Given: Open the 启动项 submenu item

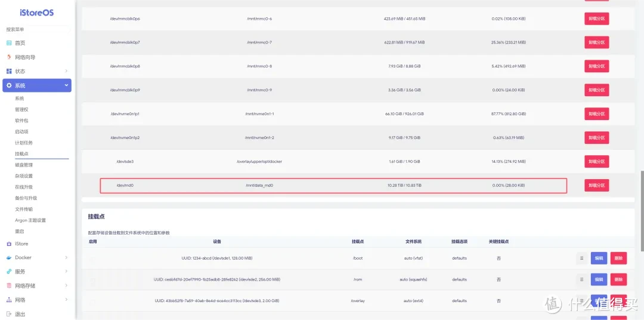Looking at the screenshot, I should point(21,131).
